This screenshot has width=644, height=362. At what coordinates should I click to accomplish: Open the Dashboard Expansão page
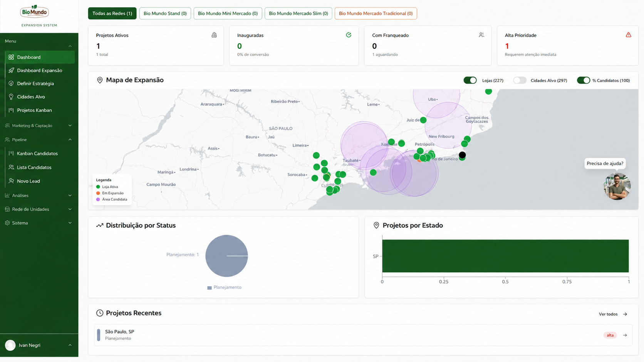point(39,70)
